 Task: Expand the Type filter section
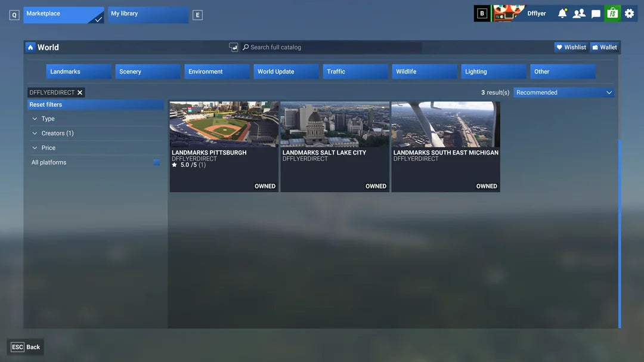(48, 119)
